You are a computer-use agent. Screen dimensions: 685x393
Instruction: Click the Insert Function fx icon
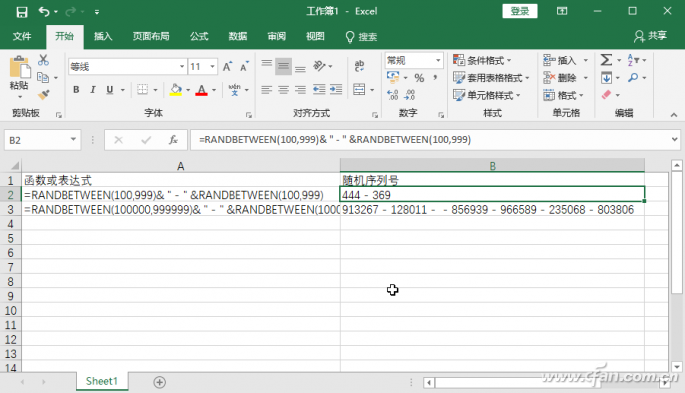click(x=173, y=140)
